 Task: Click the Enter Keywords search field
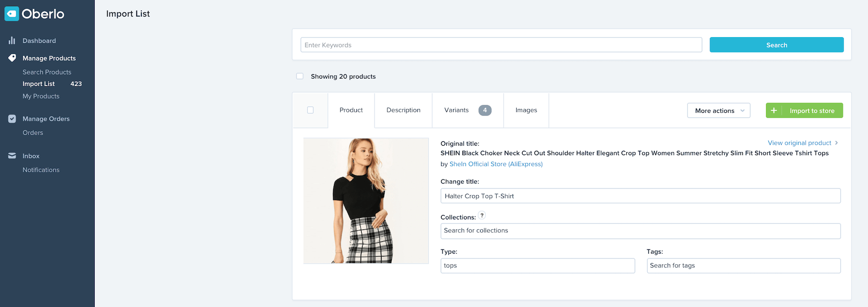point(501,45)
